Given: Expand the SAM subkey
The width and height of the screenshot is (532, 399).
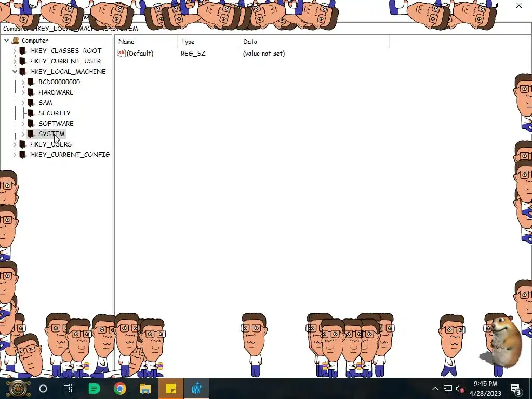Looking at the screenshot, I should (23, 103).
